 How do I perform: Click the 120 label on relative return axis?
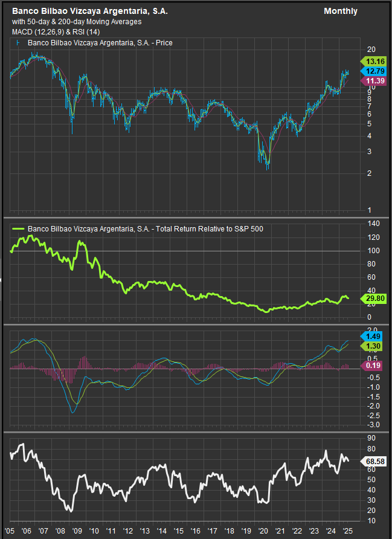pos(373,237)
